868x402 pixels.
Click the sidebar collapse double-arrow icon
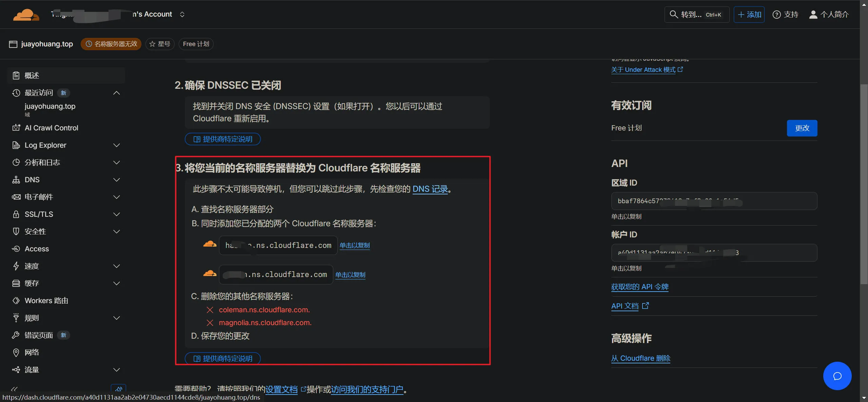[x=14, y=389]
